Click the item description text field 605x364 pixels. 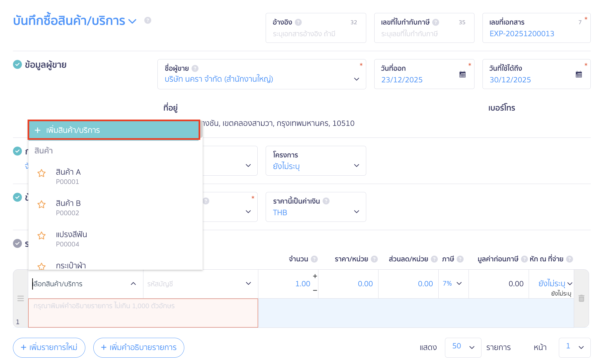pyautogui.click(x=143, y=313)
